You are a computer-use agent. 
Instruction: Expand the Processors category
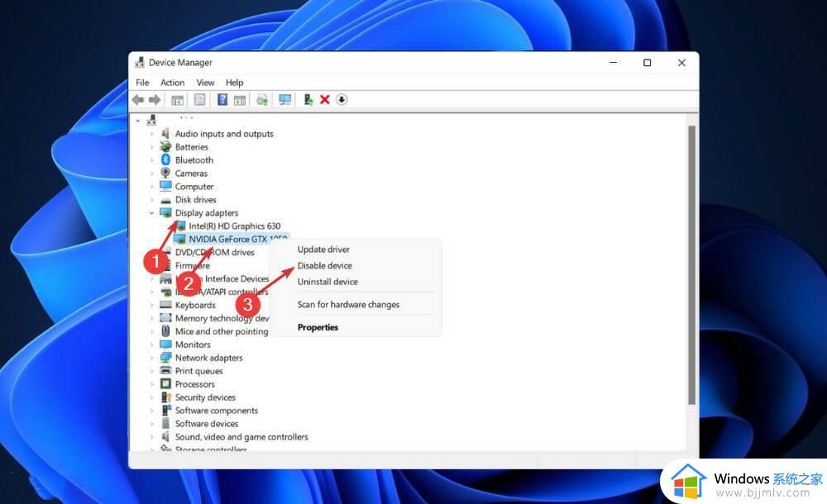tap(152, 385)
